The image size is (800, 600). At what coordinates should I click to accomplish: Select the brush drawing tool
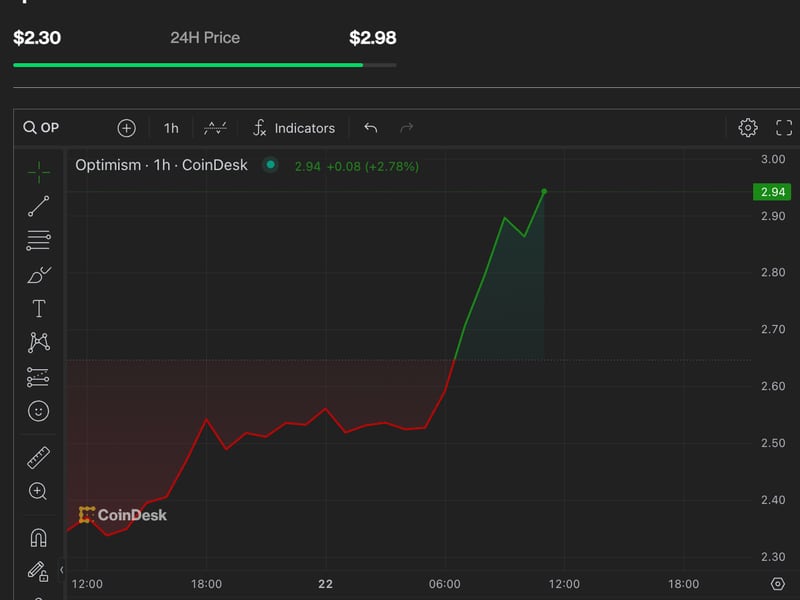[39, 274]
